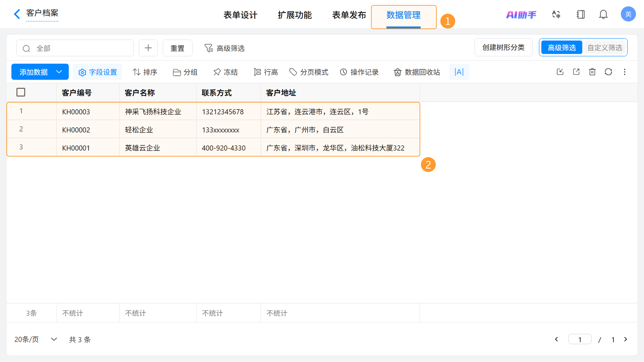The height and width of the screenshot is (362, 644).
Task: Expand the 添加数据 dropdown arrow
Action: (59, 72)
